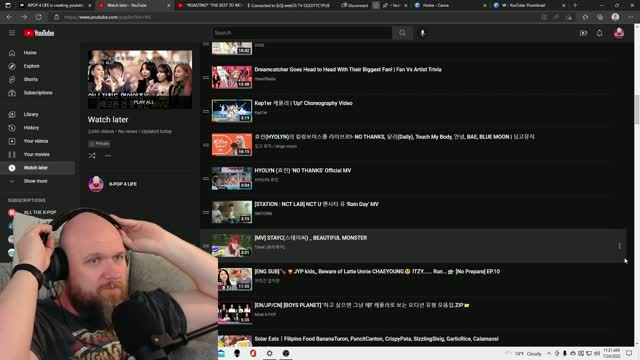Click Play All on playlist cover

click(144, 102)
